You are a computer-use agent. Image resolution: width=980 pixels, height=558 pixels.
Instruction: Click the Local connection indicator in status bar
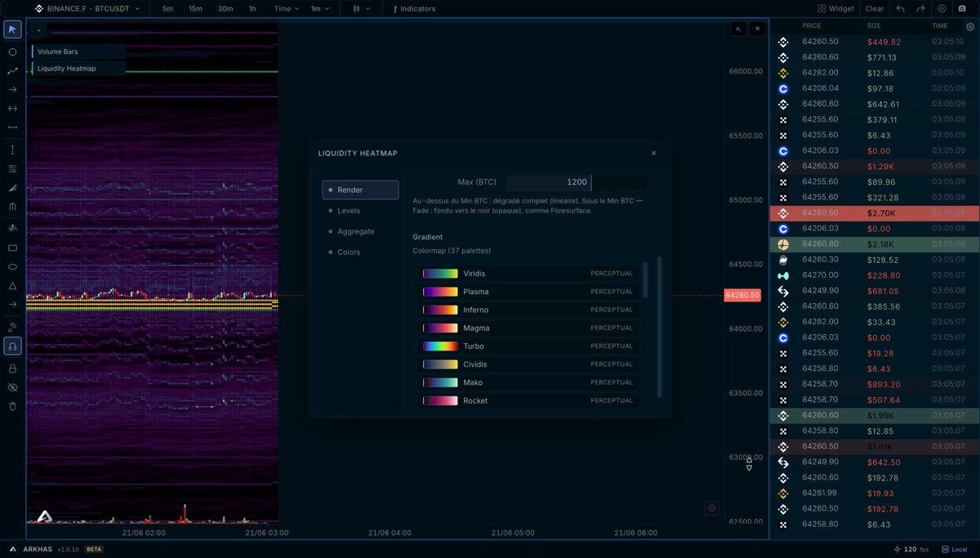[x=954, y=549]
